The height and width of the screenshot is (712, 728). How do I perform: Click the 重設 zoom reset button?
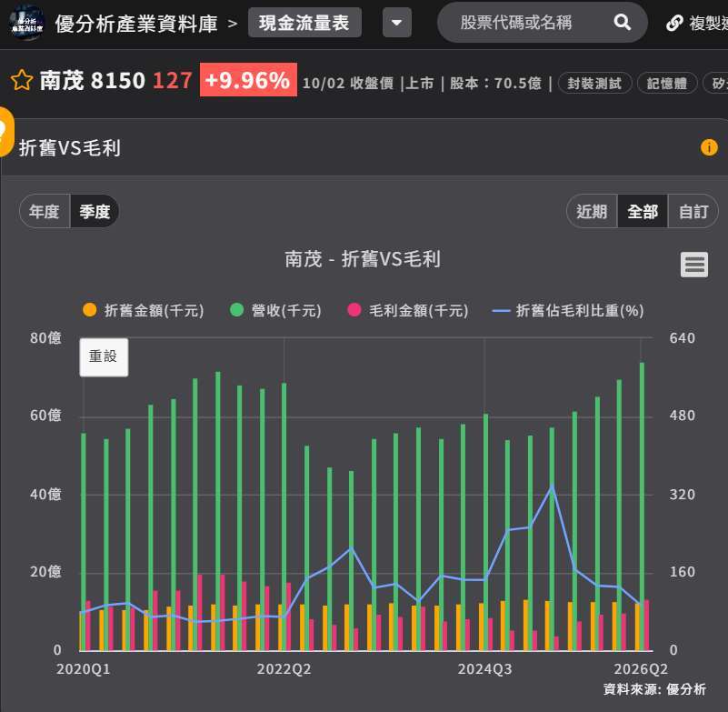coord(104,356)
